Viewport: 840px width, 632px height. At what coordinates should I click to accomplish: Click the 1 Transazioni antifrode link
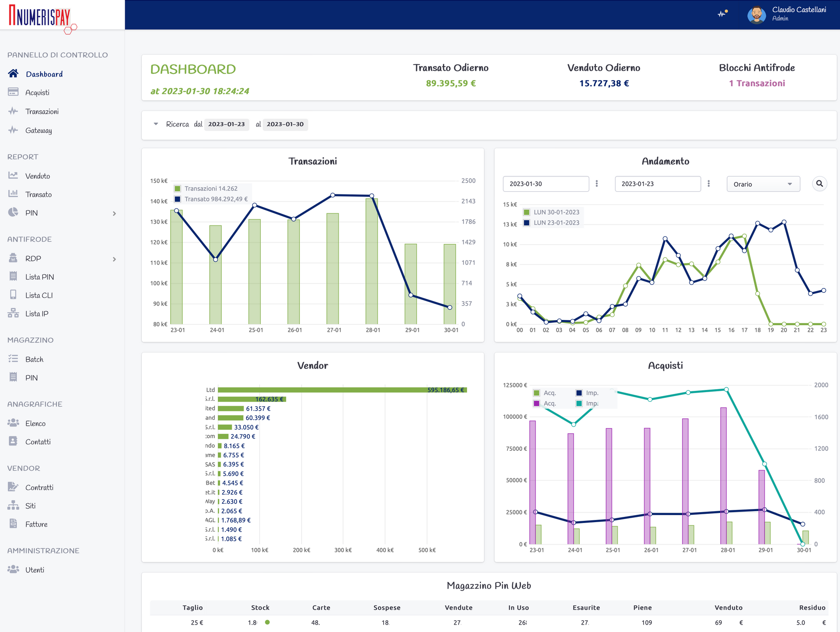coord(756,83)
